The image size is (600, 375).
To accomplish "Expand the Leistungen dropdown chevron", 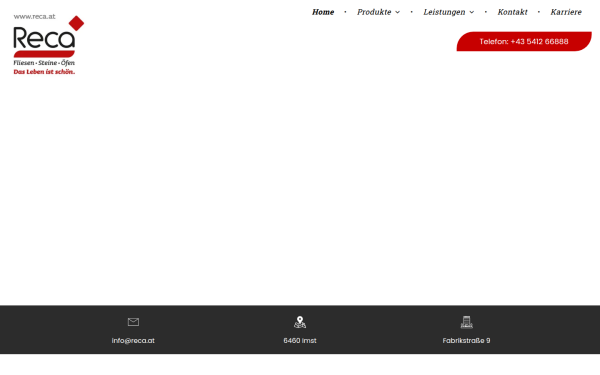I will coord(472,13).
